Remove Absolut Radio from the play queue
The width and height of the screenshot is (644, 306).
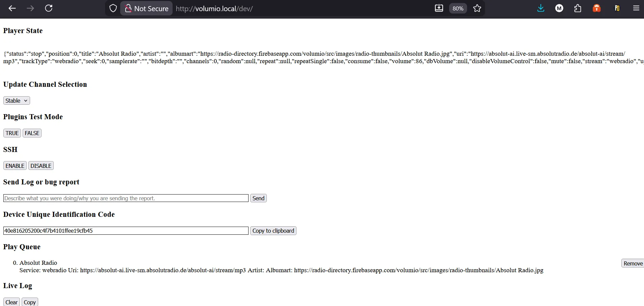633,263
